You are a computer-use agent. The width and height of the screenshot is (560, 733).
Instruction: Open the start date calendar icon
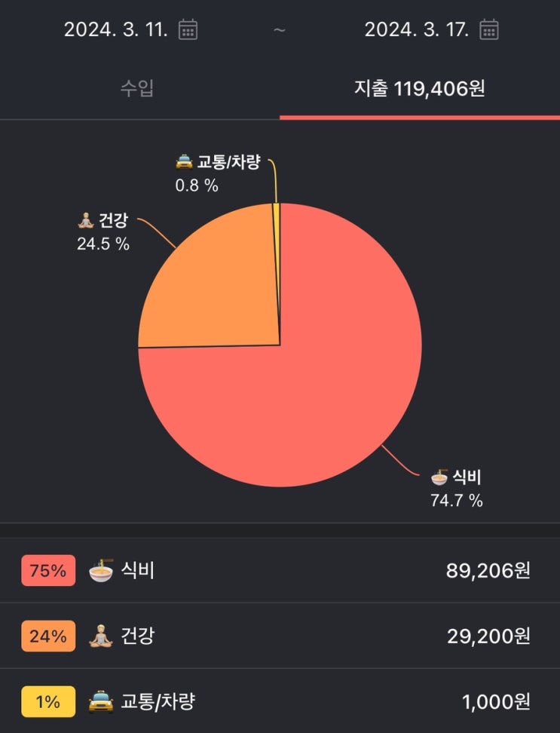tap(188, 29)
